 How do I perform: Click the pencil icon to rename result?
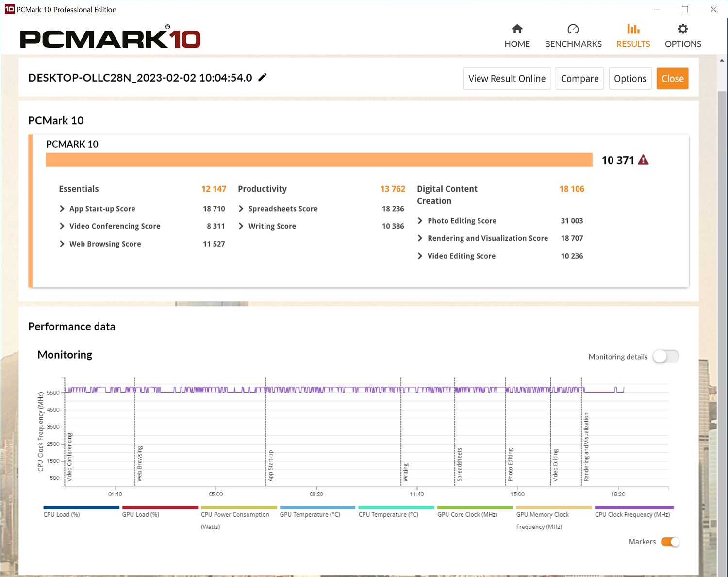tap(263, 77)
